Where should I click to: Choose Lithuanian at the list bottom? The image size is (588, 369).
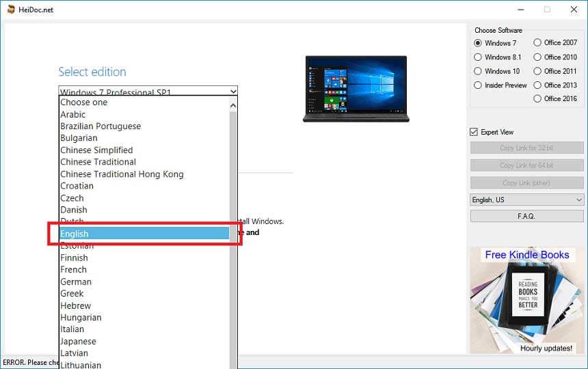pyautogui.click(x=144, y=364)
